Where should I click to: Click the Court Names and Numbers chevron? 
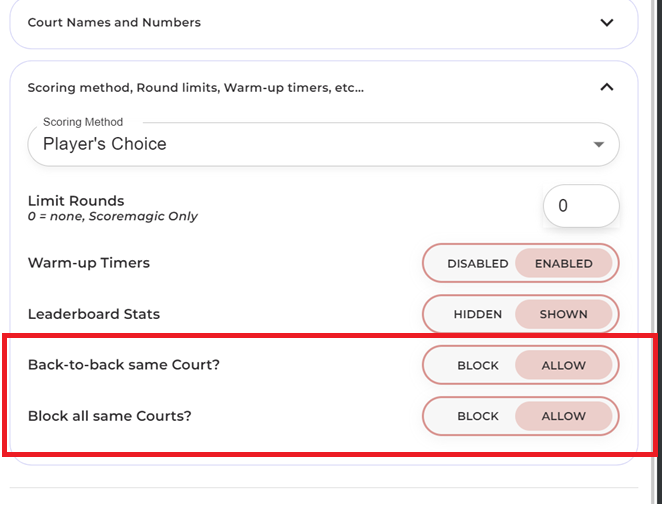[606, 22]
